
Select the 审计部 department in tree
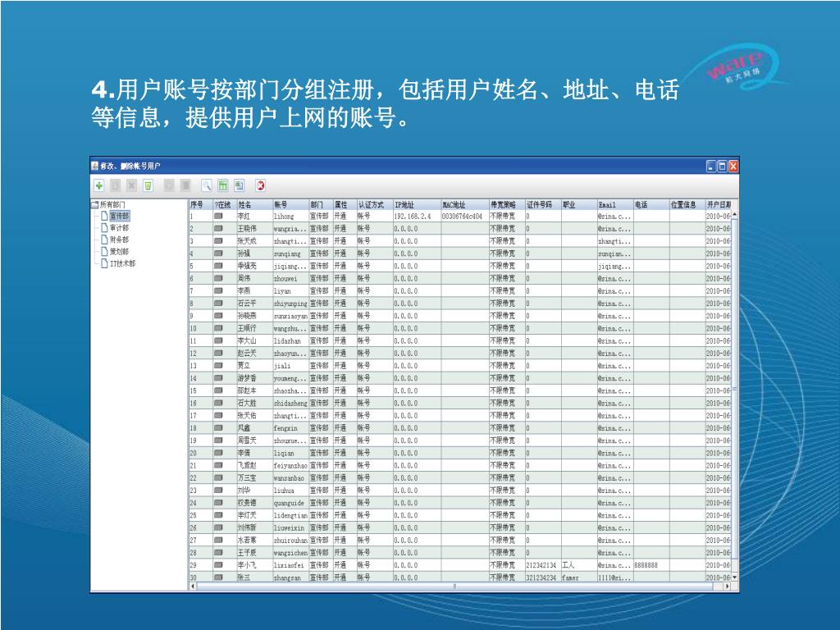pos(119,228)
